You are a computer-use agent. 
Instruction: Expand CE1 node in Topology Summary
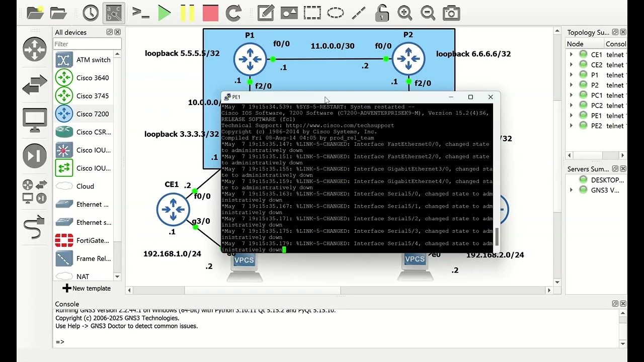(x=571, y=55)
